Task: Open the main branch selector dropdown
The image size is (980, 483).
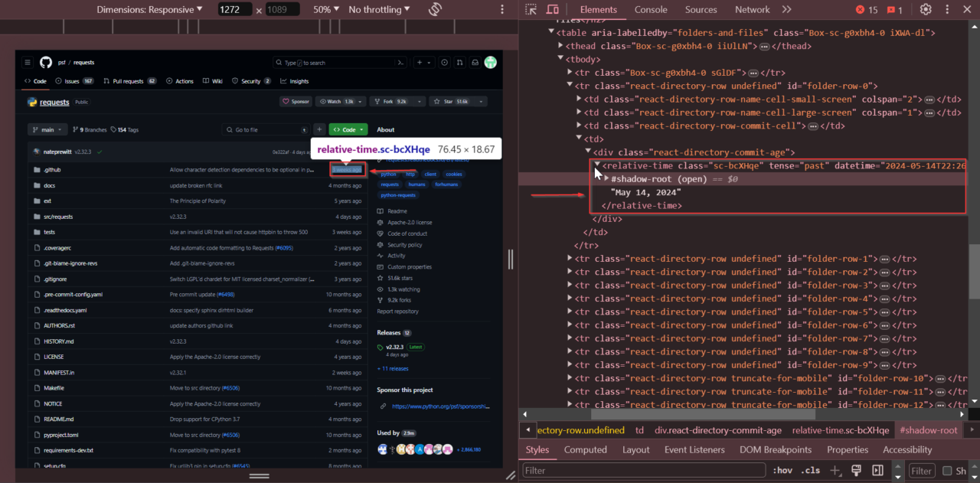Action: (x=47, y=129)
